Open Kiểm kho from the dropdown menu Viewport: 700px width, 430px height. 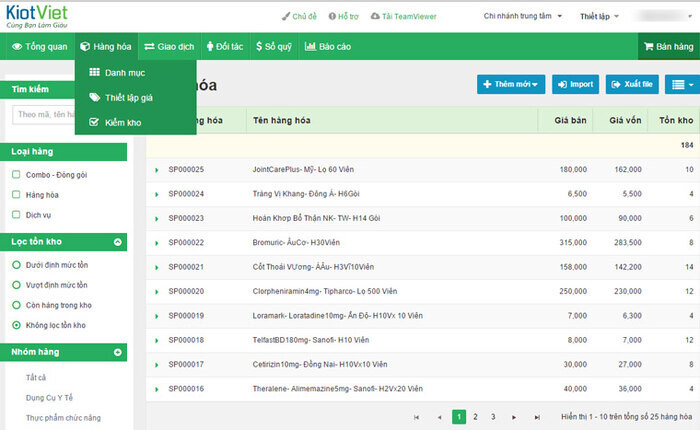(121, 122)
